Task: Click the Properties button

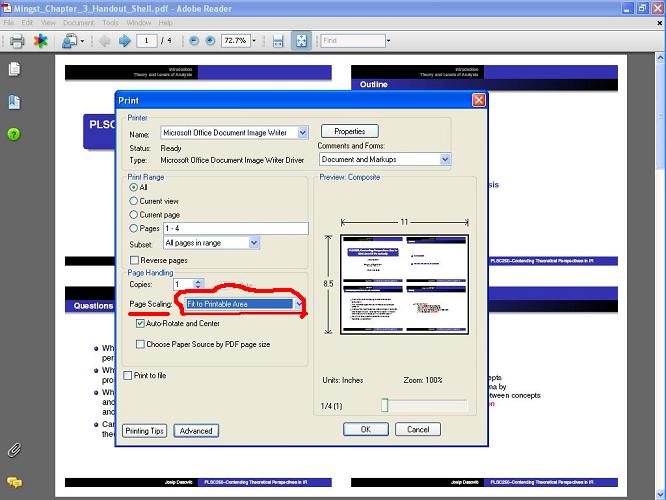Action: tap(349, 131)
